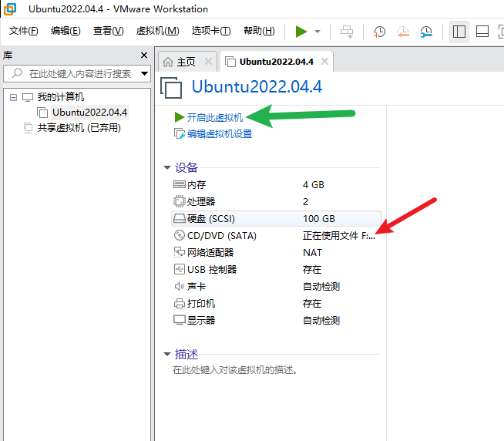The height and width of the screenshot is (441, 504).
Task: Click the 100 GB disk value
Action: pyautogui.click(x=319, y=219)
